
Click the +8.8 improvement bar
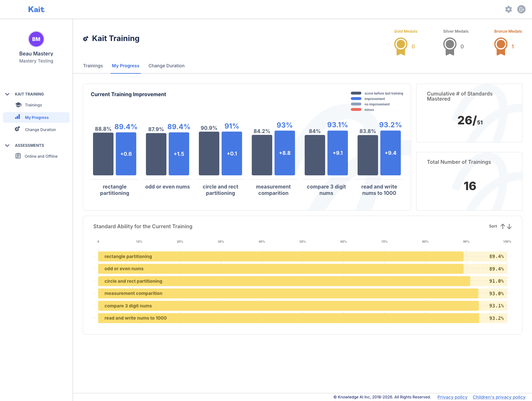285,153
